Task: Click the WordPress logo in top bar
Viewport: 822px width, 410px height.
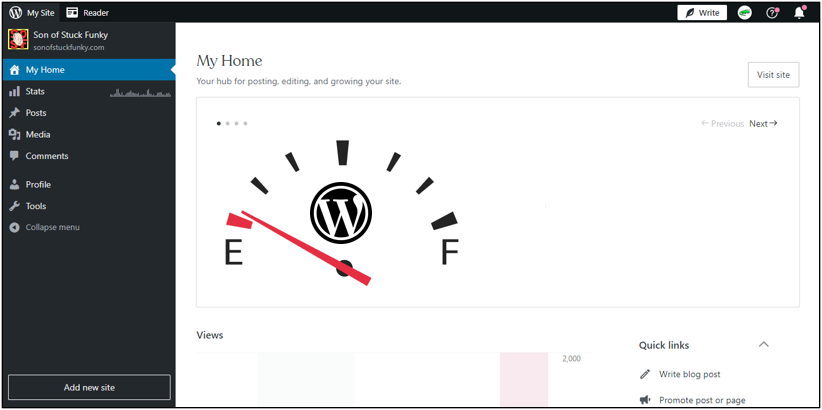Action: click(15, 13)
